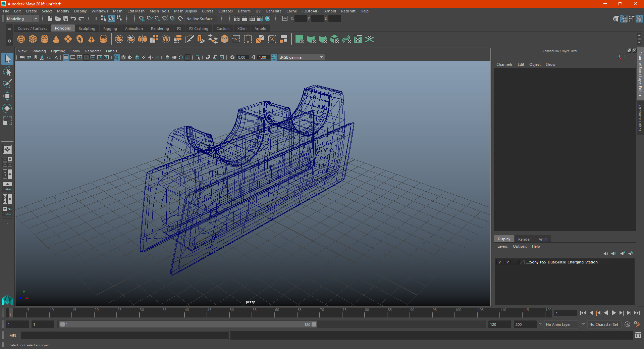Activate the Scale tool in toolbox
644x349 pixels.
pos(7,121)
